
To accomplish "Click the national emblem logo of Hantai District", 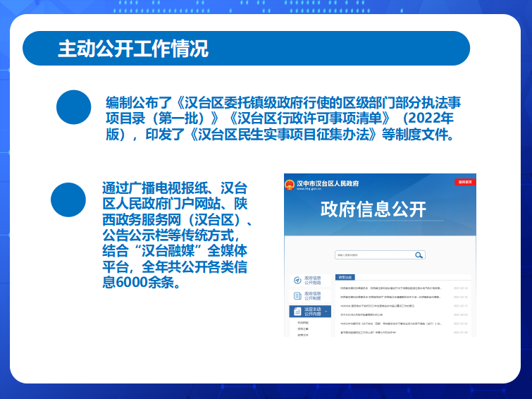I will (290, 185).
